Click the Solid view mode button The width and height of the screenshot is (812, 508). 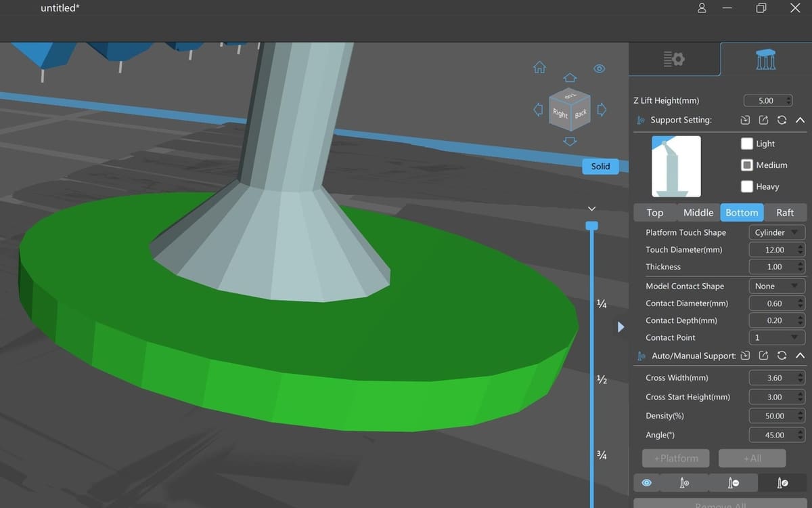[x=600, y=167]
